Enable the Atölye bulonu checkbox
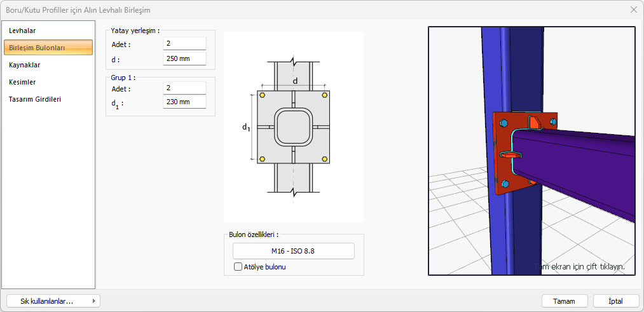Screen dimensions: 644x312 239,267
